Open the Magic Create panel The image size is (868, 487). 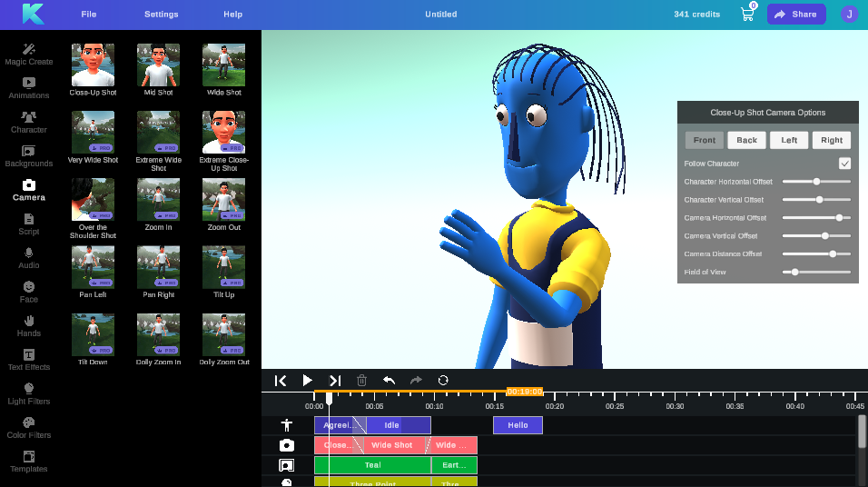(x=29, y=54)
